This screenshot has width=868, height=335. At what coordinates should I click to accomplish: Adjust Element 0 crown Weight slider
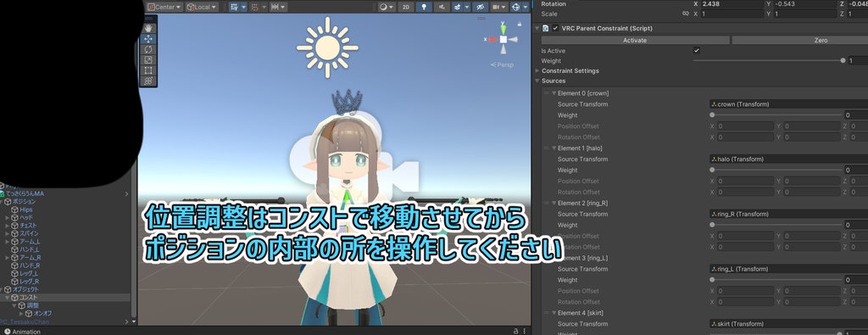776,115
